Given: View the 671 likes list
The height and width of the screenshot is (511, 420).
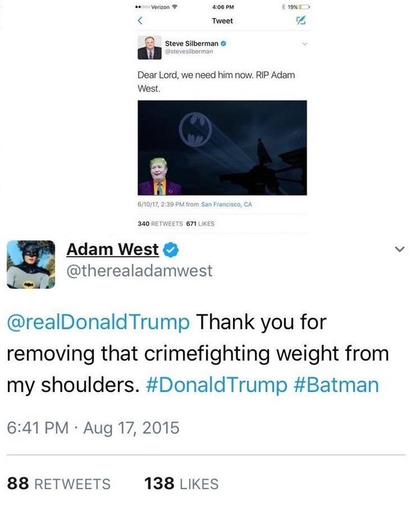Looking at the screenshot, I should tap(200, 224).
